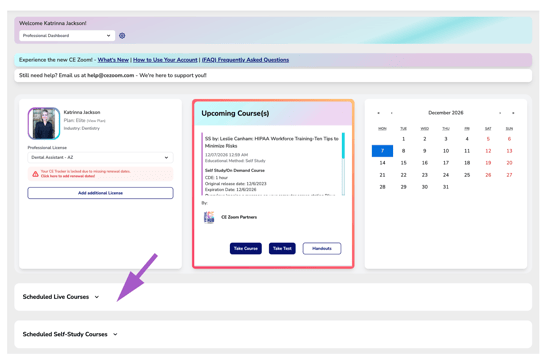546x360 pixels.
Task: Select December 1 in calendar
Action: click(404, 139)
